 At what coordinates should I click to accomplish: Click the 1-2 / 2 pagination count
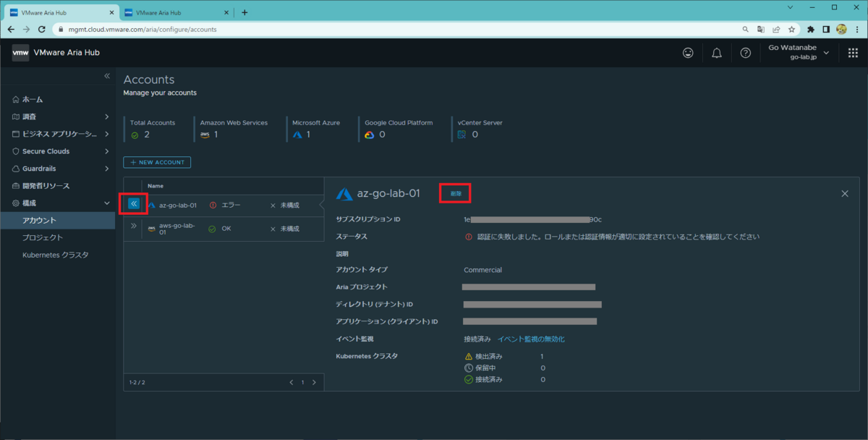(137, 382)
